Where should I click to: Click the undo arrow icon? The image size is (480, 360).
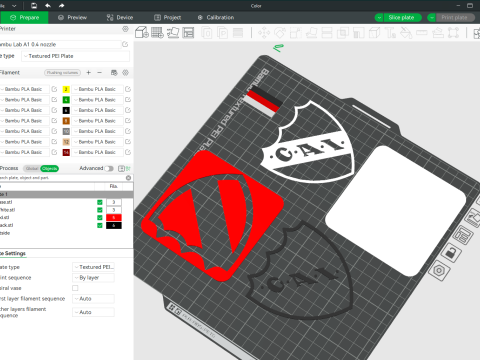click(48, 6)
